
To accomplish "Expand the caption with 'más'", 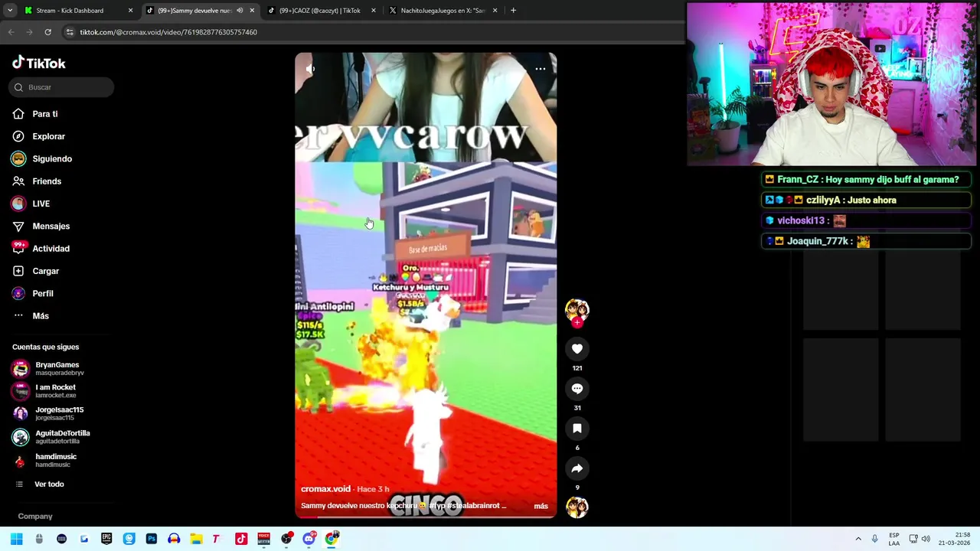I will coord(541,506).
